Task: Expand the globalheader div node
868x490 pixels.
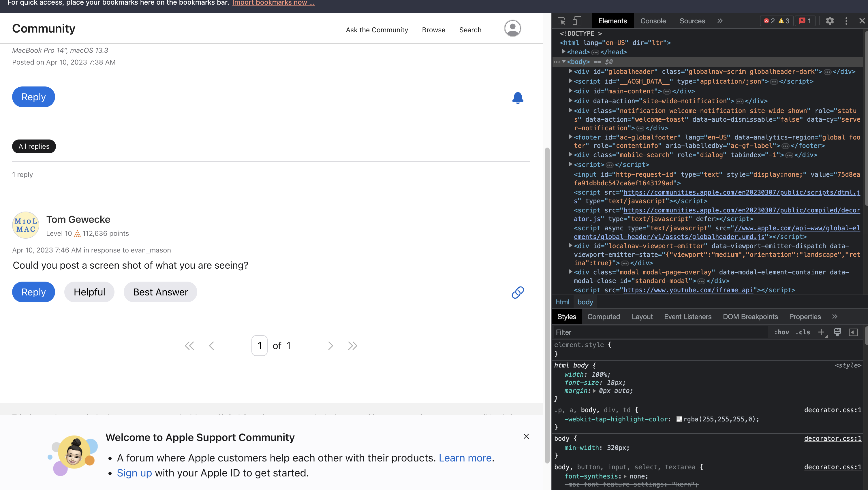Action: click(x=570, y=71)
